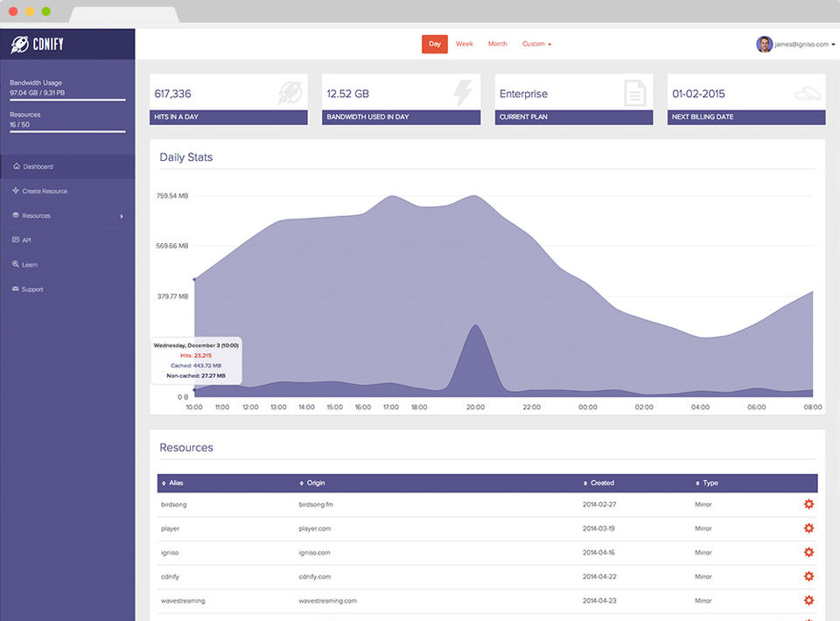Click the API icon in sidebar
This screenshot has width=840, height=621.
tap(16, 240)
